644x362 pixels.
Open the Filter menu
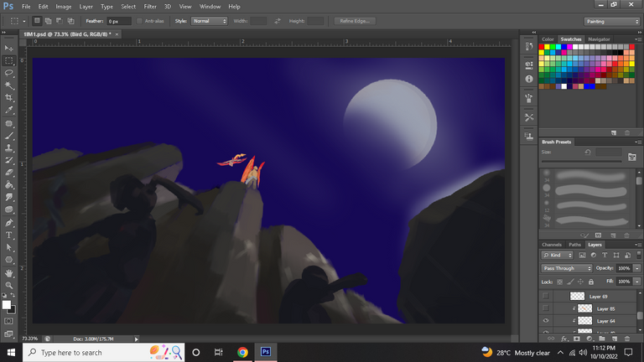(150, 7)
